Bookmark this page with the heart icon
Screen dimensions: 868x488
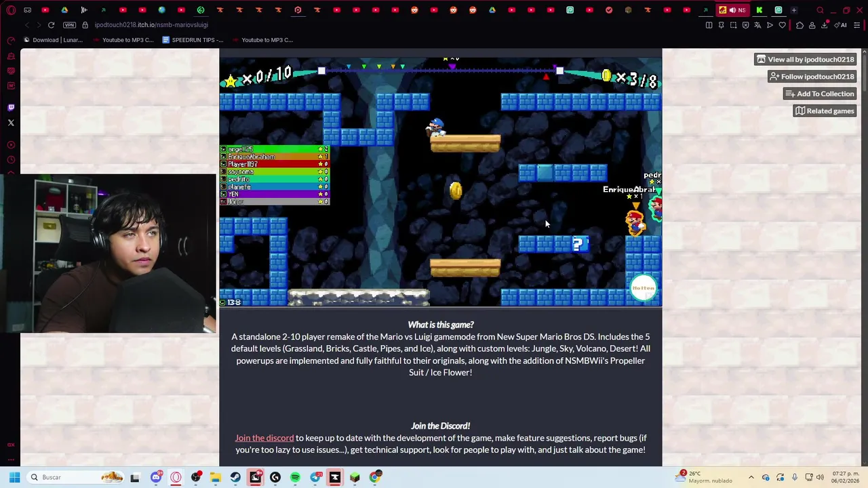click(x=782, y=25)
